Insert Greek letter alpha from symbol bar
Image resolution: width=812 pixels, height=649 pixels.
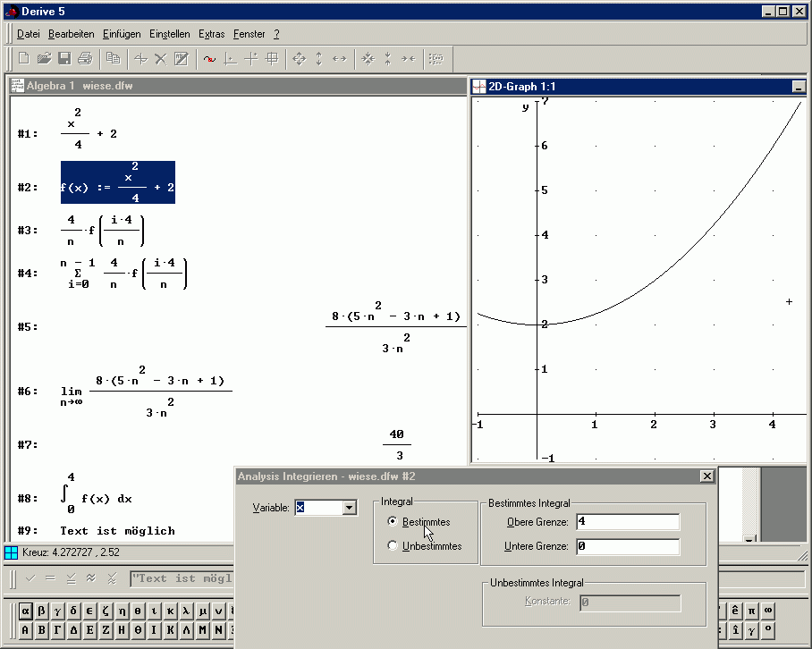click(25, 612)
